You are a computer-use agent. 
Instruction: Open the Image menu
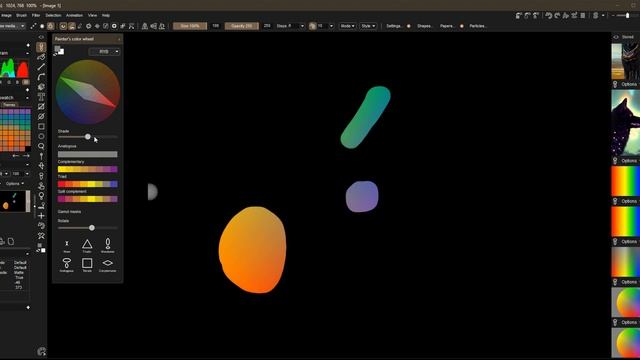6,15
